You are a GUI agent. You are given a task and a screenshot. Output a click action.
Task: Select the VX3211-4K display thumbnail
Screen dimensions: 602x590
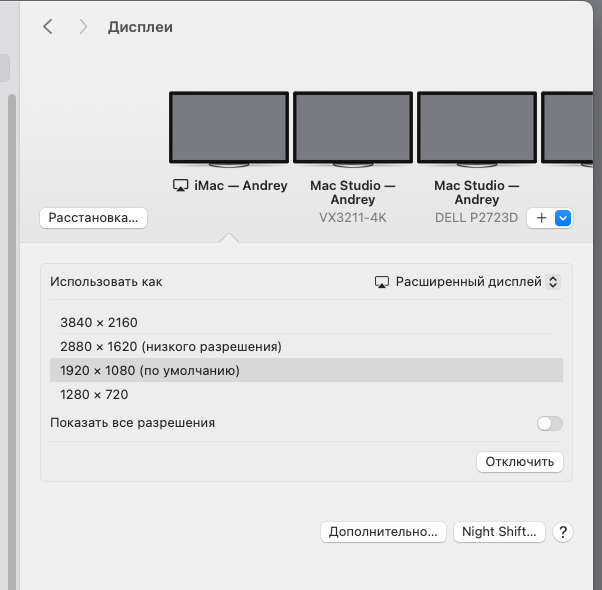coord(353,129)
